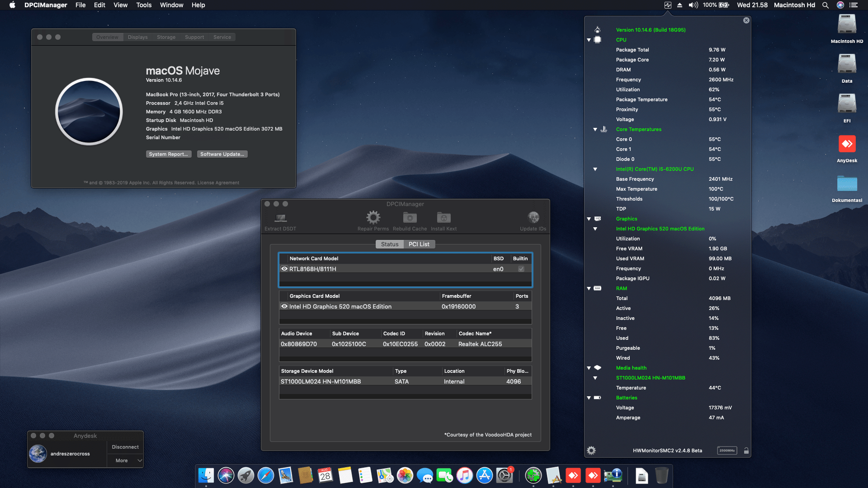Open Calendar icon showing 28 in dock

tap(325, 475)
